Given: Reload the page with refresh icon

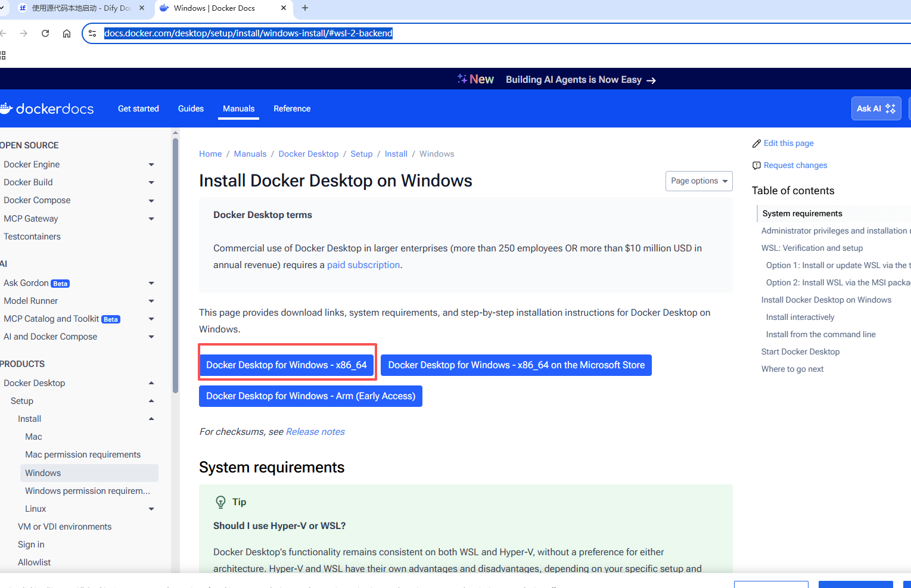Looking at the screenshot, I should point(45,33).
